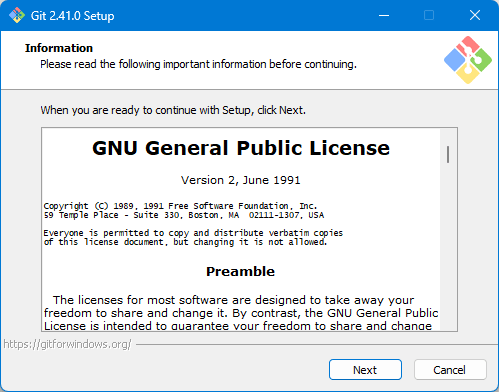The image size is (499, 392).
Task: Click the Free Software Foundation copyright line
Action: pos(180,206)
